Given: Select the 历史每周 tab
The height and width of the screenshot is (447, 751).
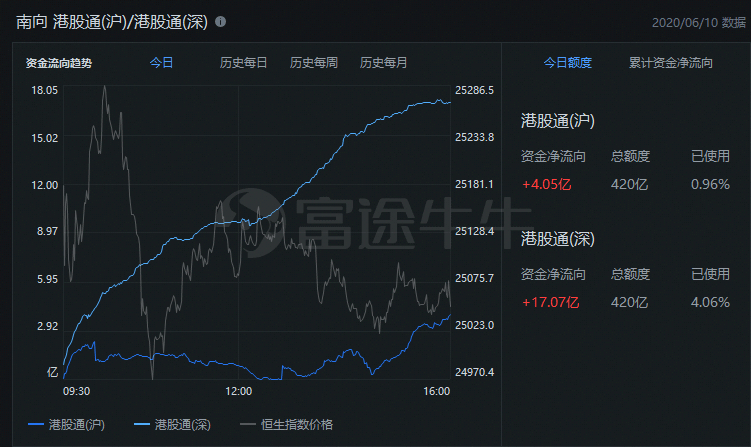Looking at the screenshot, I should coord(313,62).
